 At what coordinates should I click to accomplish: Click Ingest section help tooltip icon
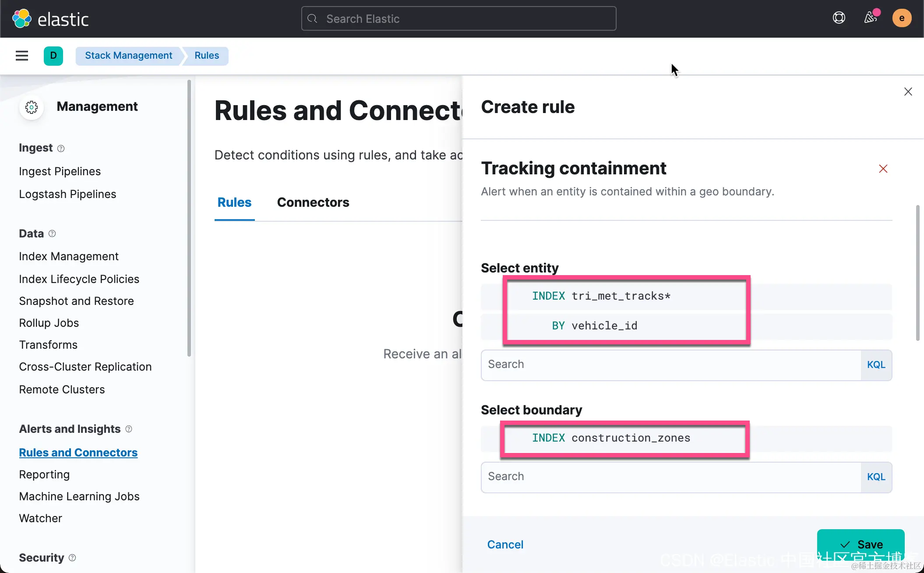[x=61, y=149]
